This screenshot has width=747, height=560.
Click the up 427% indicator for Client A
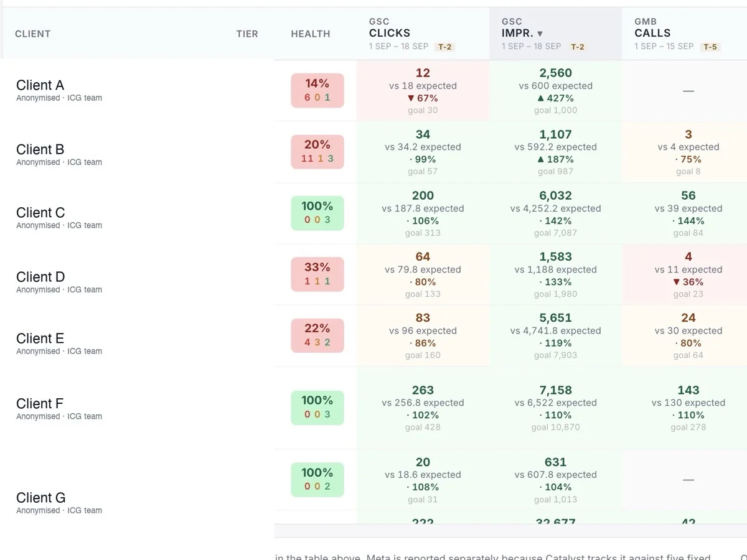pos(555,98)
